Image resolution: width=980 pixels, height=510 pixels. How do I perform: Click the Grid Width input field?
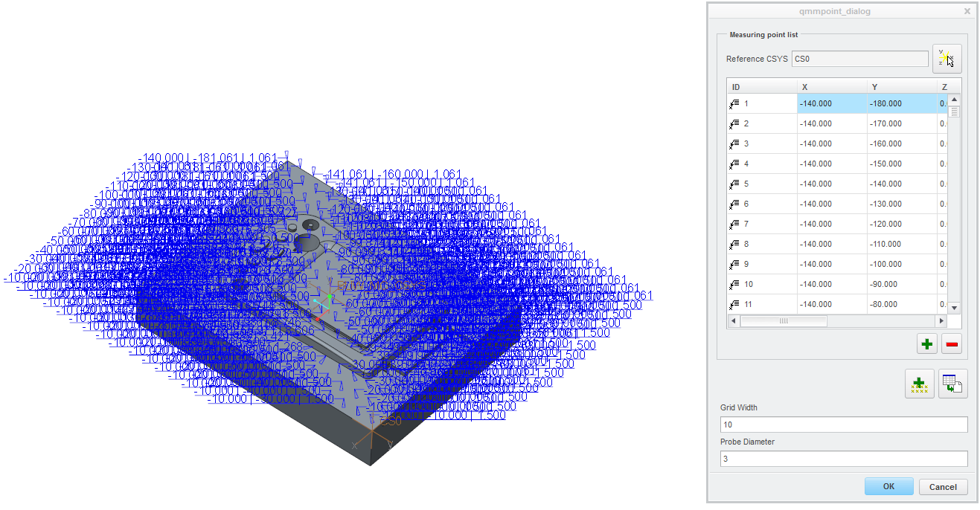pos(843,425)
